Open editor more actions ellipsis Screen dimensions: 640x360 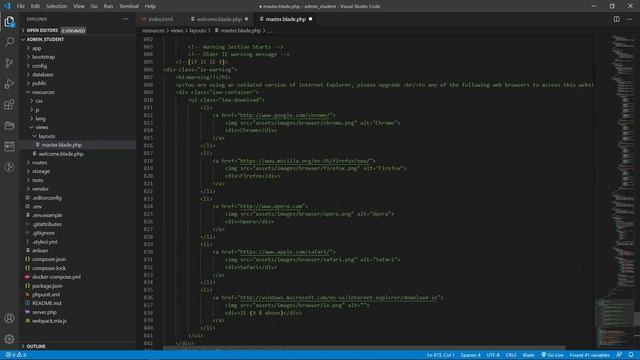(x=629, y=19)
